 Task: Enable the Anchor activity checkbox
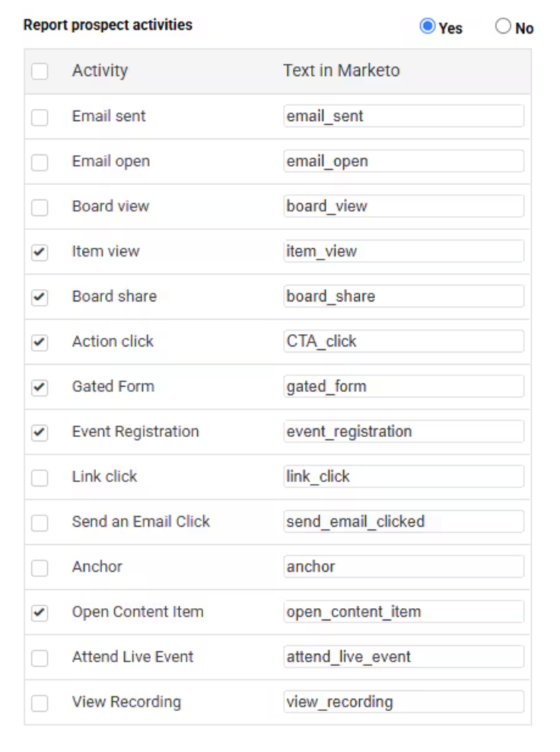pos(40,567)
